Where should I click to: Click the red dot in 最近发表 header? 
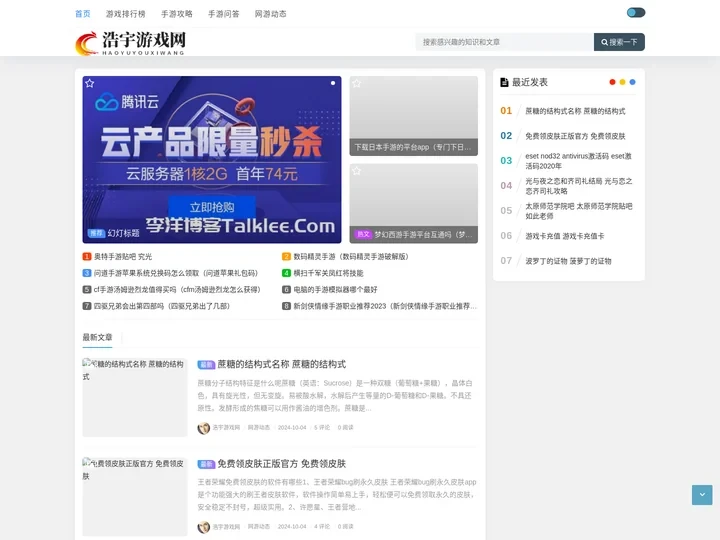click(612, 82)
